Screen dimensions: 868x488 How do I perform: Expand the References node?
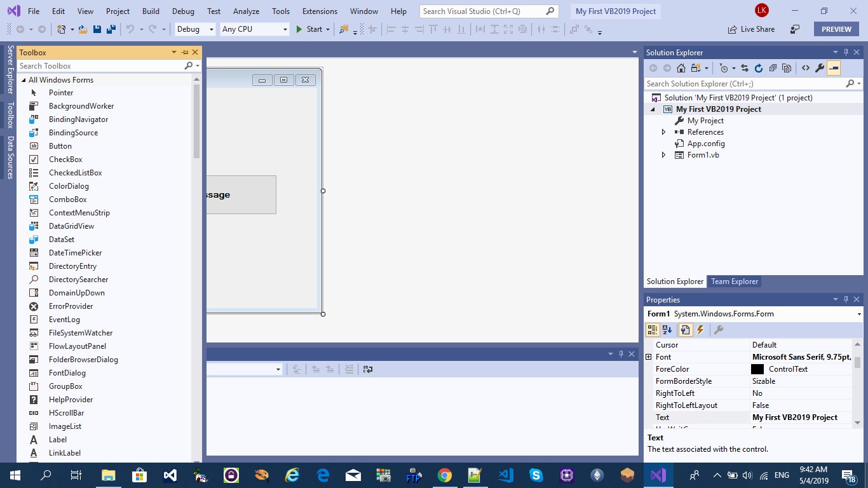pos(664,132)
